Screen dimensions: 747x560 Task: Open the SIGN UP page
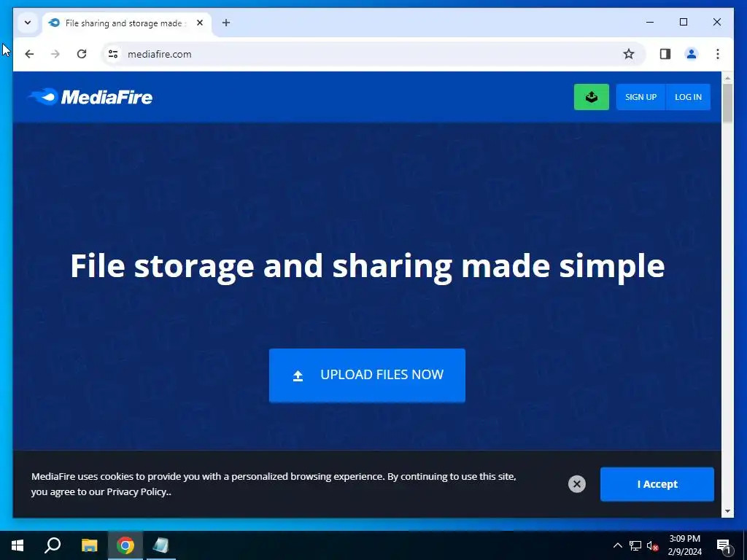click(640, 97)
